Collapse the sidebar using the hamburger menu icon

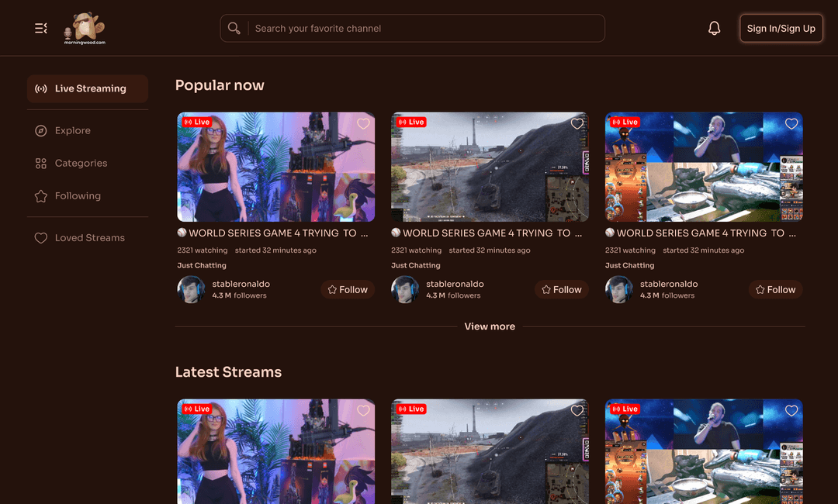[40, 28]
